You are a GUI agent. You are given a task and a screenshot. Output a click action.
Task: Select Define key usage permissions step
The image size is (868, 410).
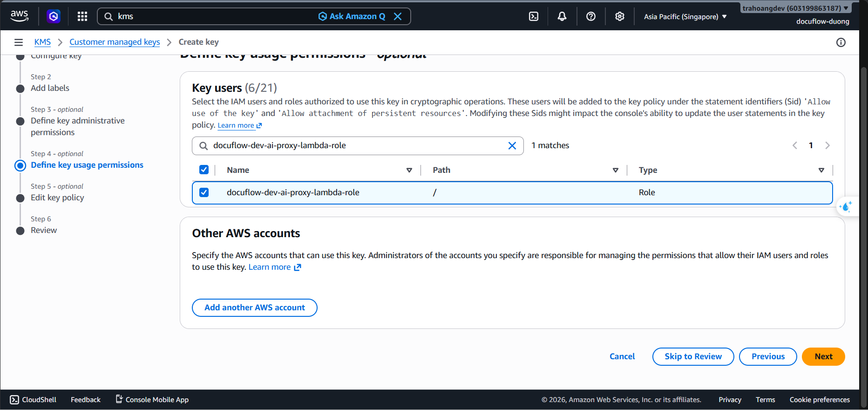click(x=87, y=165)
